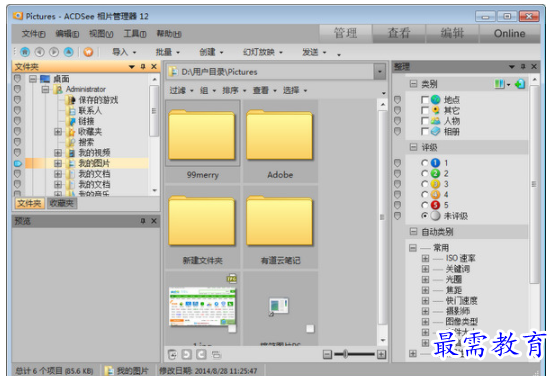This screenshot has height=376, width=555.
Task: Close the 整理 organize panel
Action: [x=534, y=67]
